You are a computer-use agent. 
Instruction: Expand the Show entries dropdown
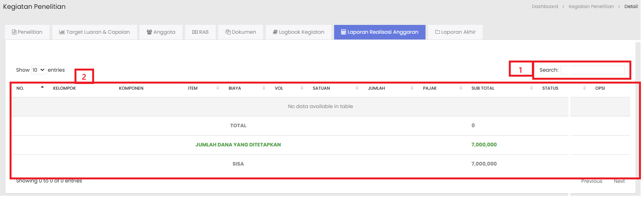38,70
